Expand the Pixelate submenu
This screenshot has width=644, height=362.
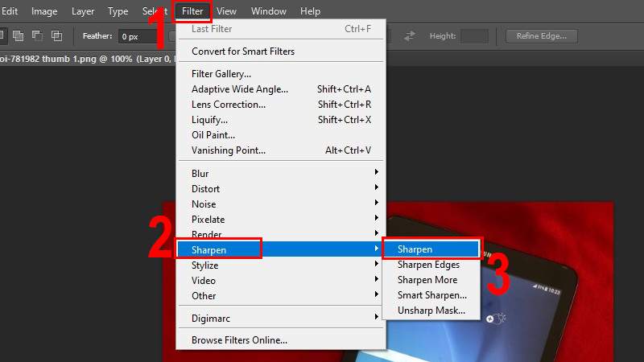[x=281, y=219]
